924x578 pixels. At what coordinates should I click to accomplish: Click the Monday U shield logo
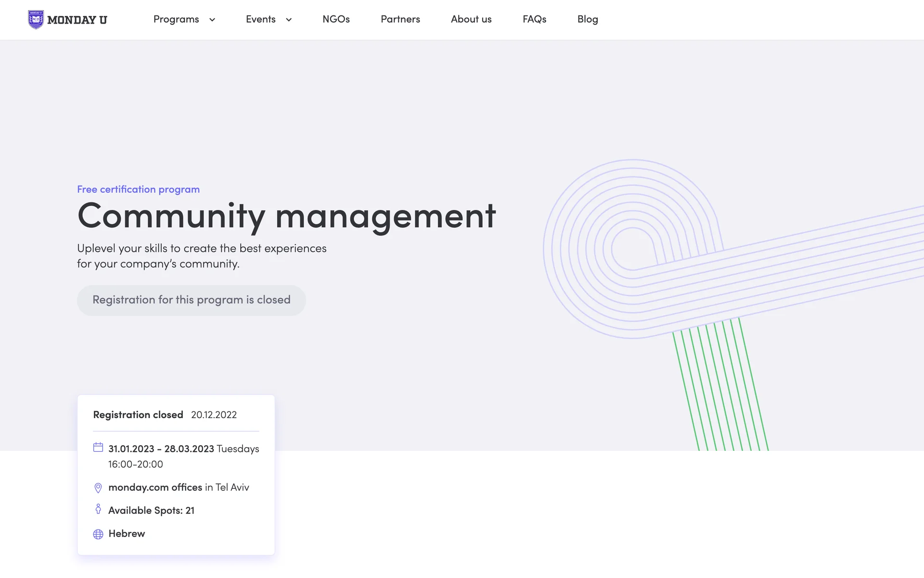pos(36,20)
